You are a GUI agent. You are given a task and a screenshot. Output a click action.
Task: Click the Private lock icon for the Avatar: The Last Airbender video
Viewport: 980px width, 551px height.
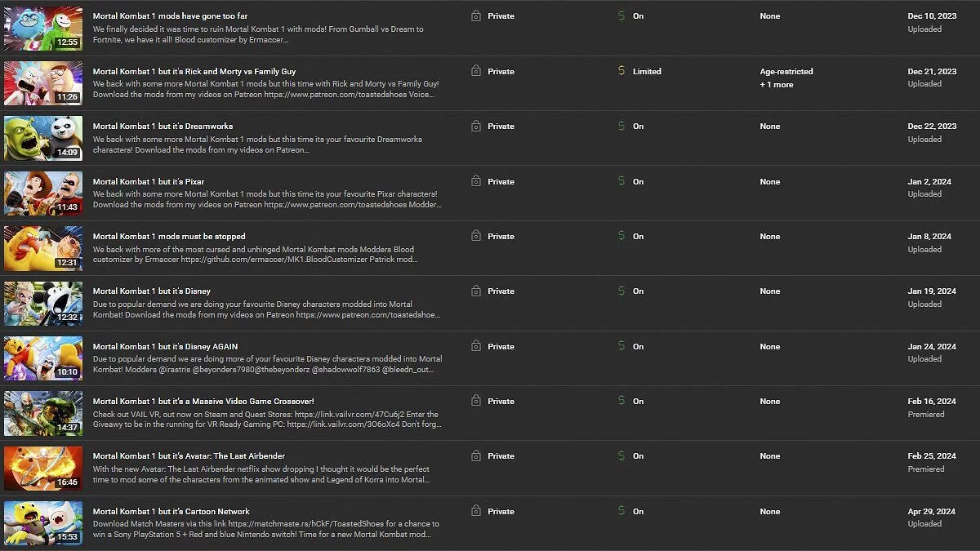click(x=476, y=455)
